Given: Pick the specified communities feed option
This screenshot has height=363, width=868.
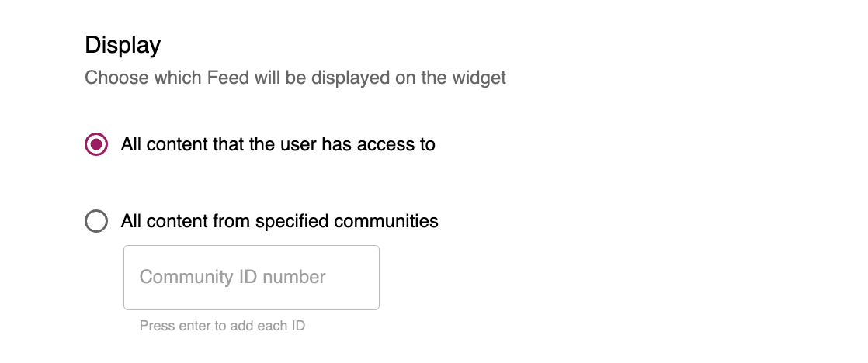Looking at the screenshot, I should click(96, 221).
